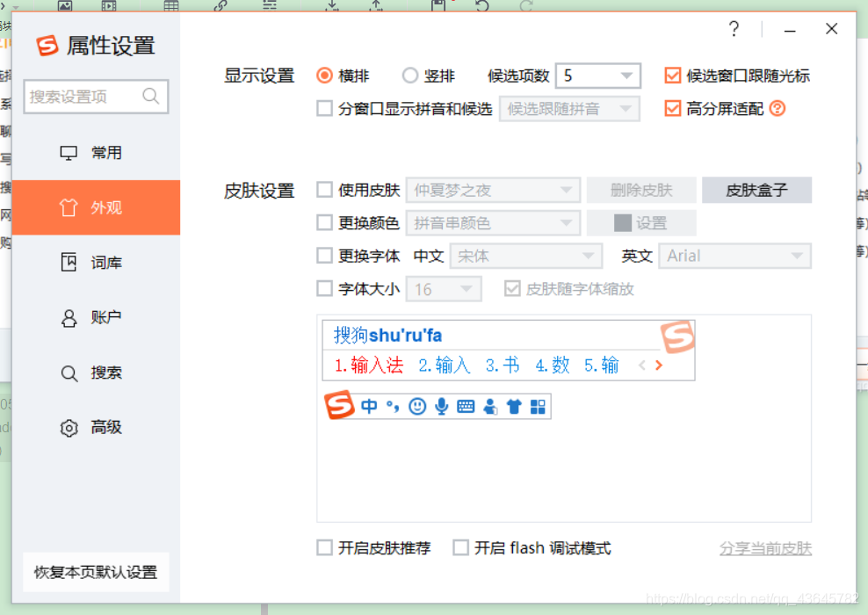Click the book icon beside 词库
The width and height of the screenshot is (868, 615).
click(x=69, y=263)
